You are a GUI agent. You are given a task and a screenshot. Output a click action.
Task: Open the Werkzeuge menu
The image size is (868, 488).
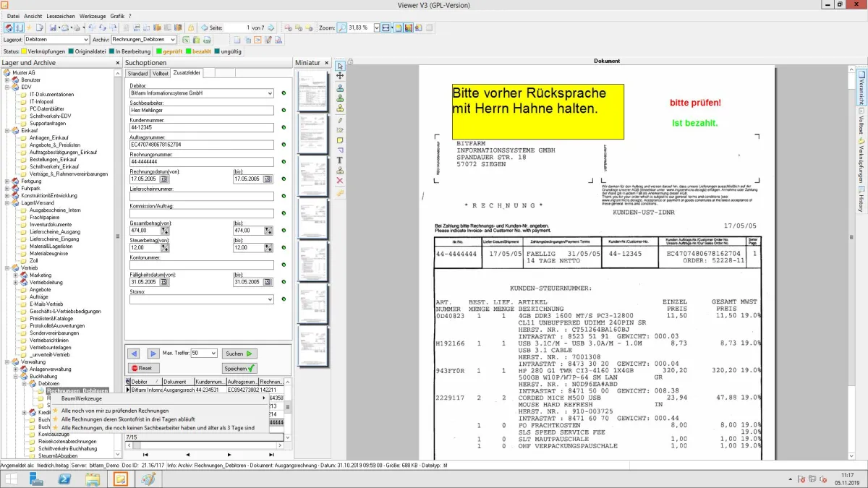coord(92,16)
